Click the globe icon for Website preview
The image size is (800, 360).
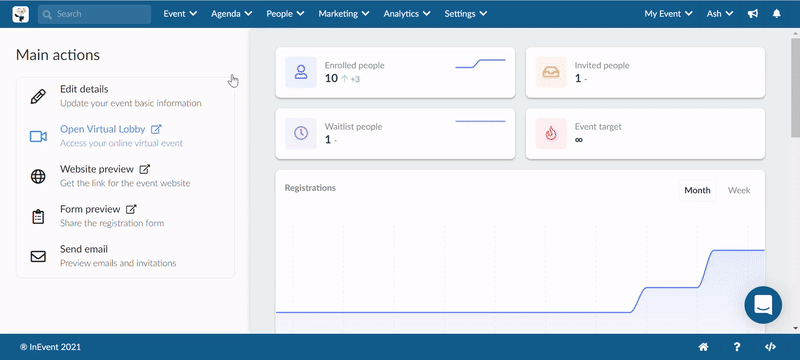click(x=38, y=176)
